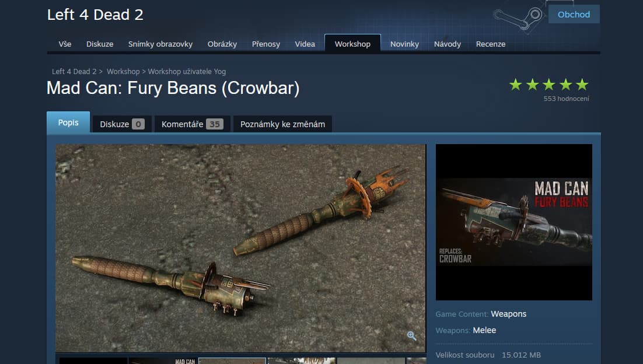Click the main crowbar screenshot

(x=241, y=248)
